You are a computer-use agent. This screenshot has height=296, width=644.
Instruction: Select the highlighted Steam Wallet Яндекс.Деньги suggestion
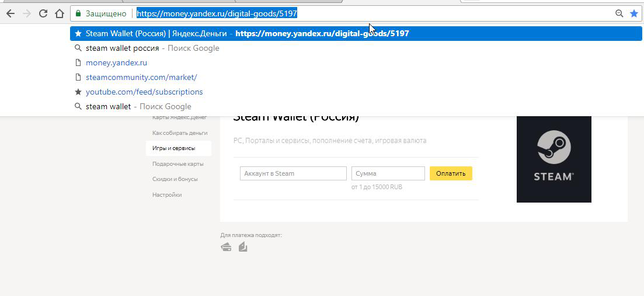click(x=356, y=34)
